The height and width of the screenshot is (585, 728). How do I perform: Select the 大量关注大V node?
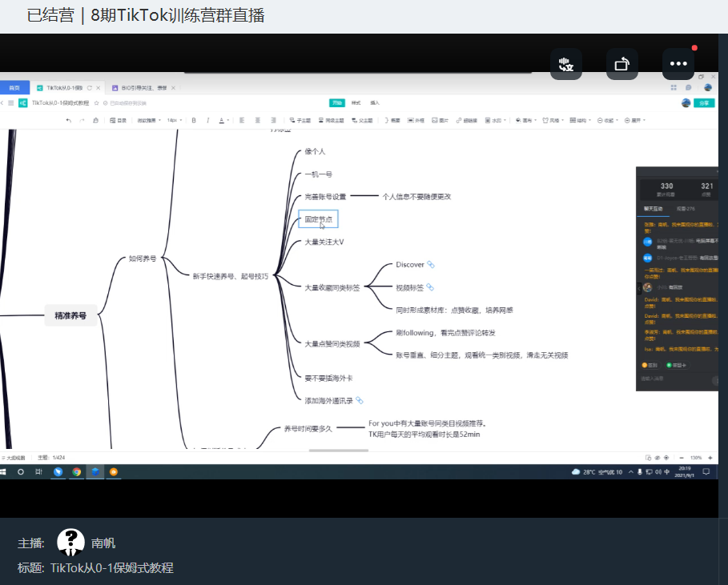coord(324,242)
